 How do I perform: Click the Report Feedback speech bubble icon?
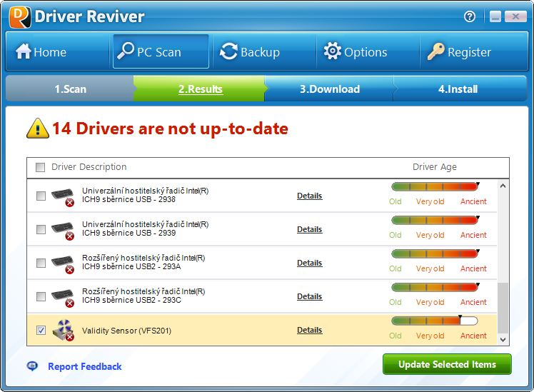pos(32,366)
